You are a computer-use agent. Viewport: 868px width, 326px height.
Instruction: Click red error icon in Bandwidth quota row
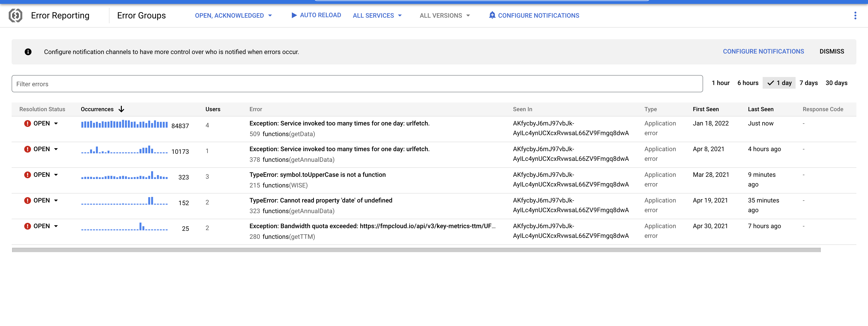tap(28, 226)
